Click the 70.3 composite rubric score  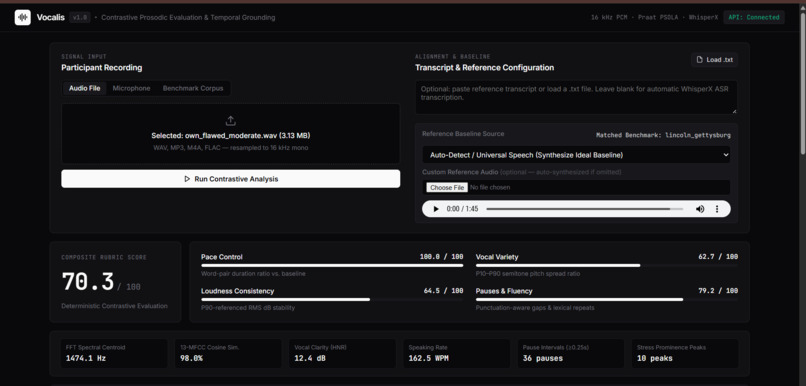(88, 282)
